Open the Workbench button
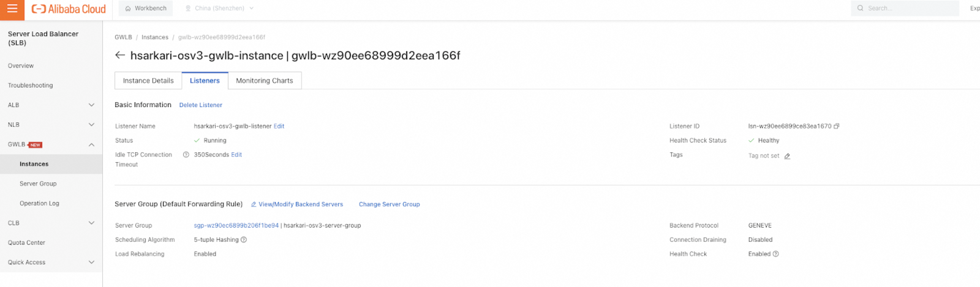Screen dimensions: 980x287 pos(146,8)
